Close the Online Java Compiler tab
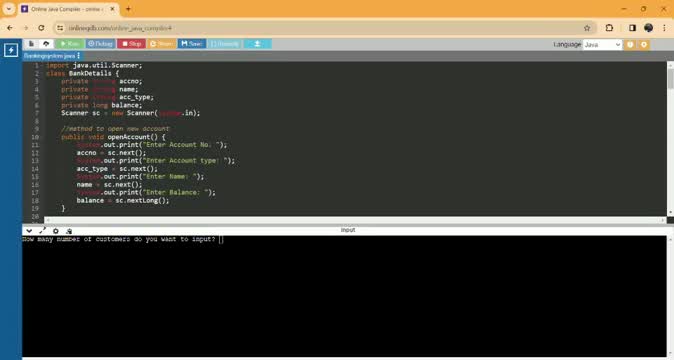Image resolution: width=674 pixels, height=360 pixels. coord(113,9)
